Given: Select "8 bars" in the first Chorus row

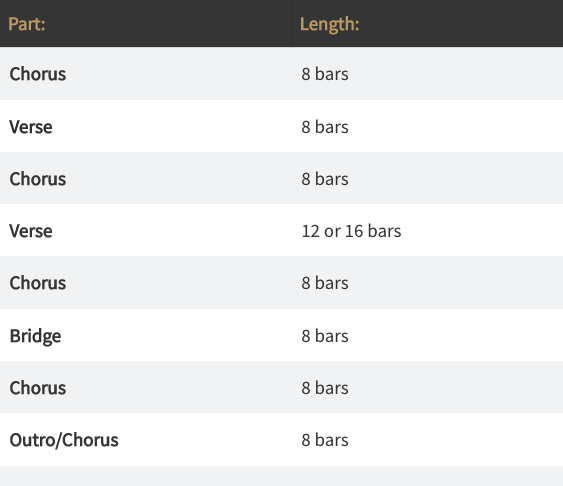Looking at the screenshot, I should coord(325,74).
